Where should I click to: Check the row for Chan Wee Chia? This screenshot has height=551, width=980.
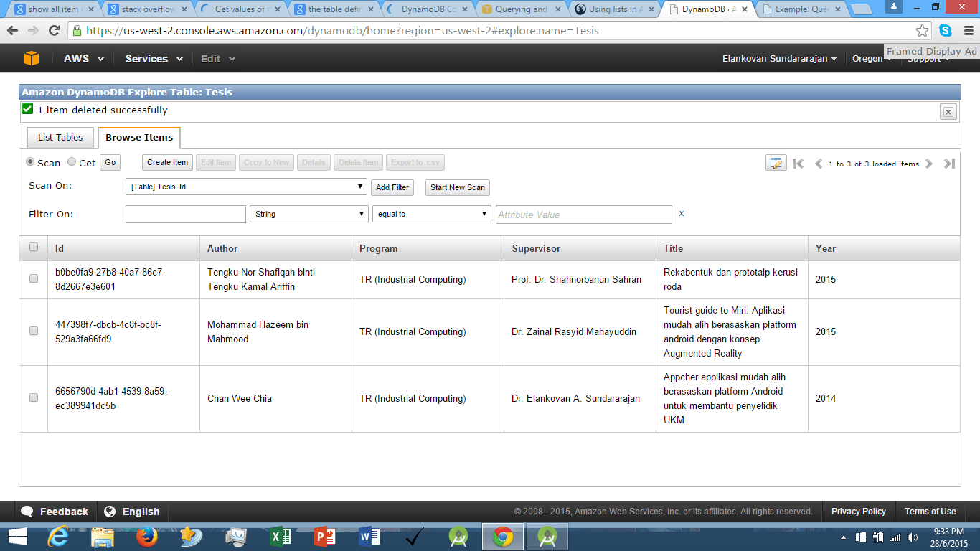(34, 397)
